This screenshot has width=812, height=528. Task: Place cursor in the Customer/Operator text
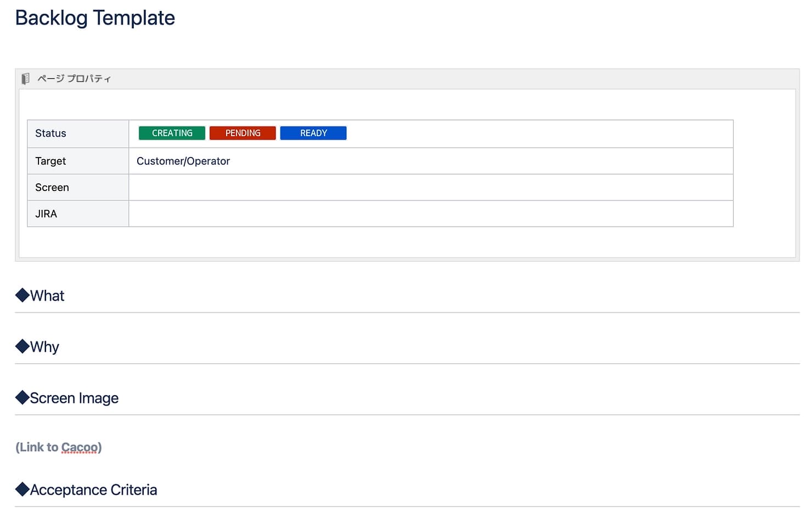click(x=183, y=161)
